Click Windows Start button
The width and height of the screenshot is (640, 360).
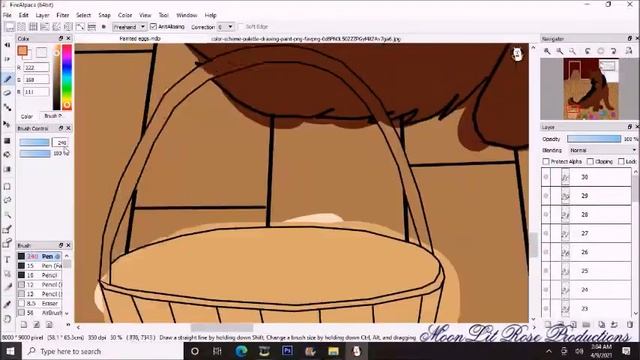pyautogui.click(x=10, y=351)
